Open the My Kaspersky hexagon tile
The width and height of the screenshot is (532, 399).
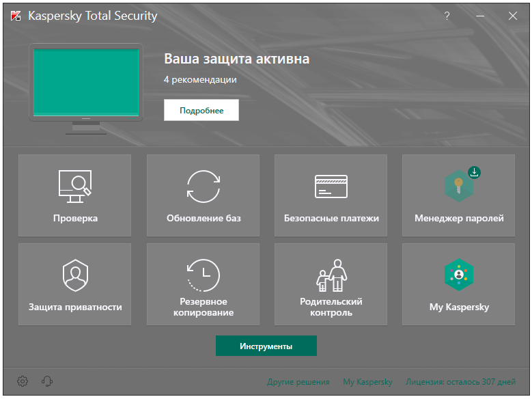[458, 284]
